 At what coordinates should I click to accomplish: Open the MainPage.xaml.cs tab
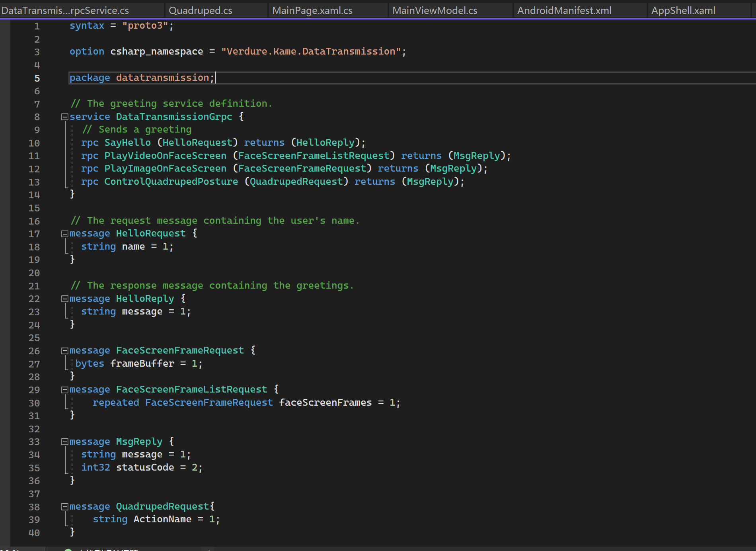click(312, 10)
